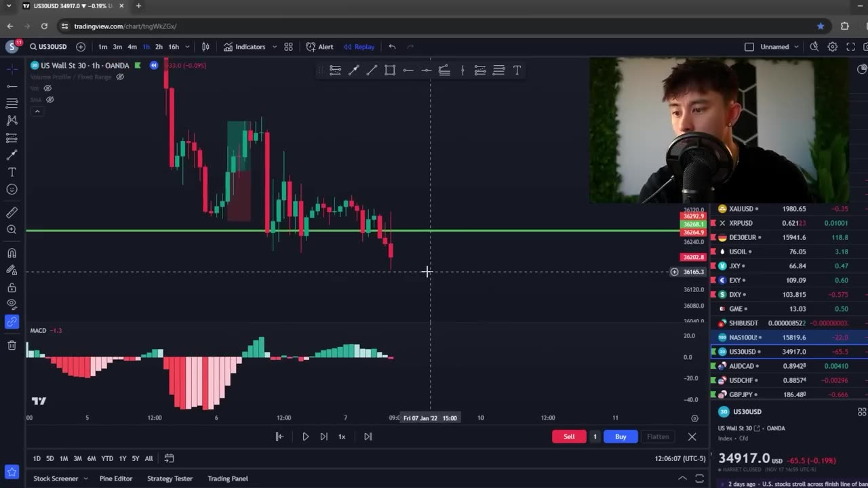
Task: Select the crosshair cursor tool in left sidebar
Action: click(x=12, y=69)
